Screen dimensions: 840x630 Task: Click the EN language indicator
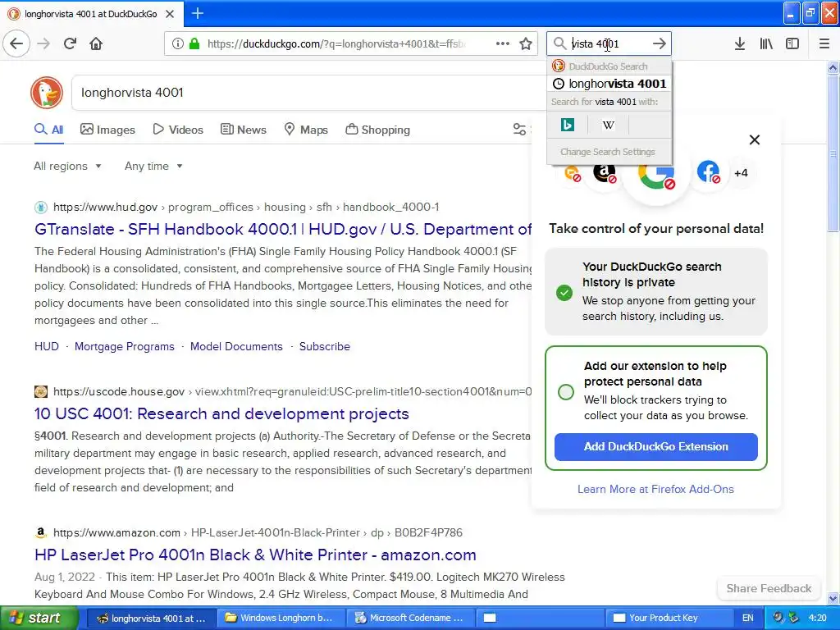(x=748, y=619)
